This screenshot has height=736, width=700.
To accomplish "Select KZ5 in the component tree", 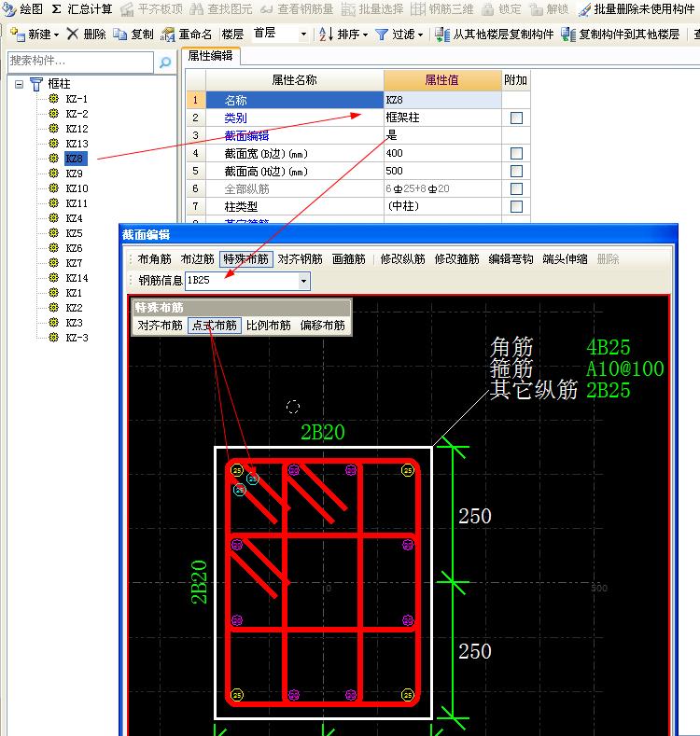I will pos(75,233).
